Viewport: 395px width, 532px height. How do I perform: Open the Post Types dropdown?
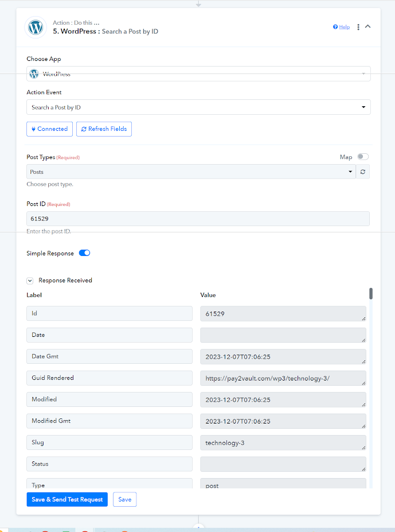[x=191, y=172]
